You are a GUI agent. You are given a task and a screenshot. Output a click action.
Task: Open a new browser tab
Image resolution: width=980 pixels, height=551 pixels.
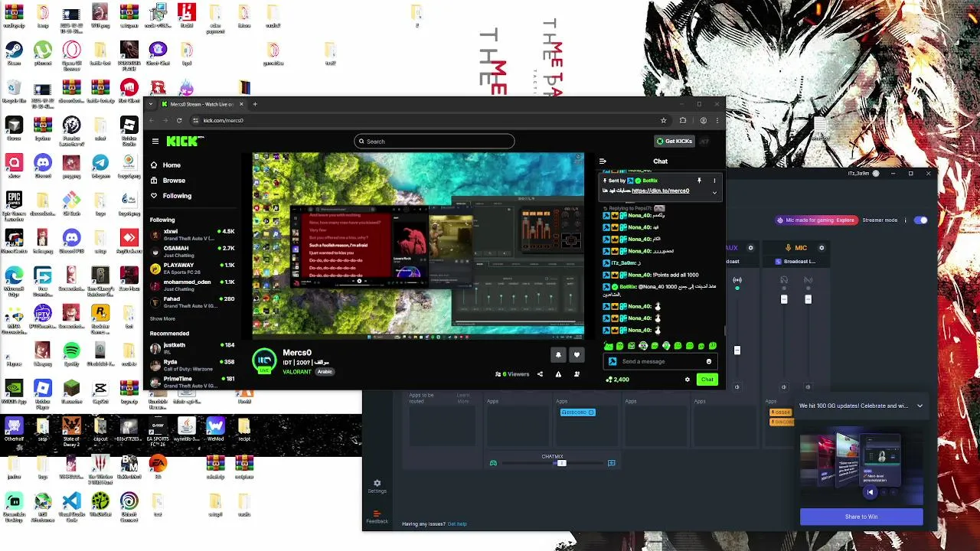pos(255,104)
